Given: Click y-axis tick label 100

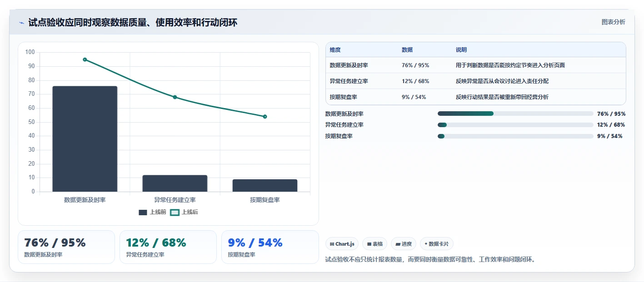Looking at the screenshot, I should (x=30, y=52).
